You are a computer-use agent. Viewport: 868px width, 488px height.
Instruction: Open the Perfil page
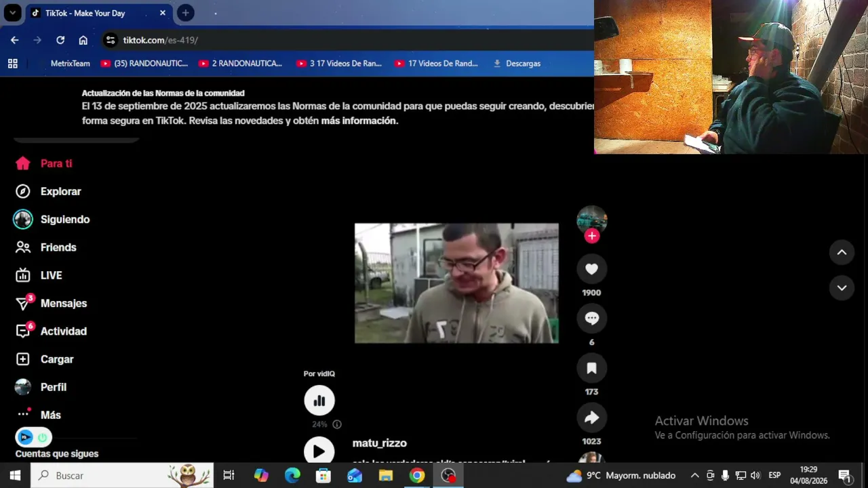coord(41,387)
